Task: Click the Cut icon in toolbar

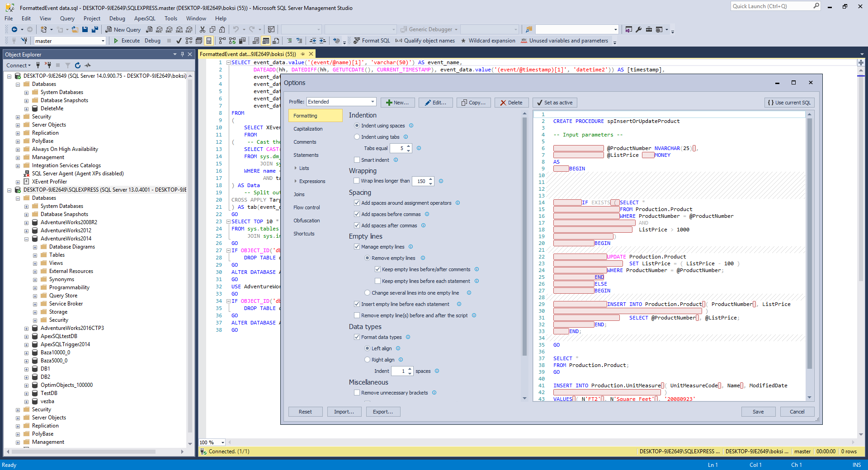Action: click(x=202, y=29)
